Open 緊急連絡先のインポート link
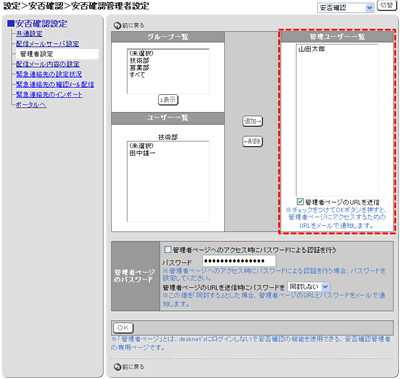The image size is (400, 379). (x=49, y=95)
